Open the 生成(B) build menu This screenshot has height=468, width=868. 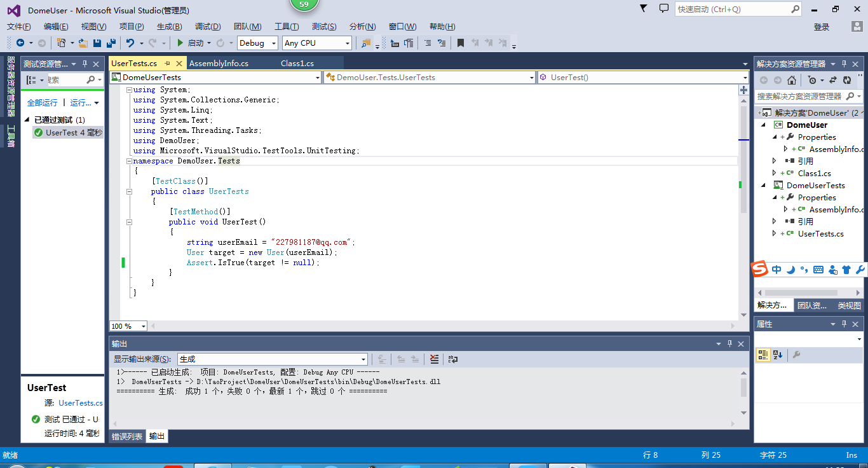(x=169, y=27)
